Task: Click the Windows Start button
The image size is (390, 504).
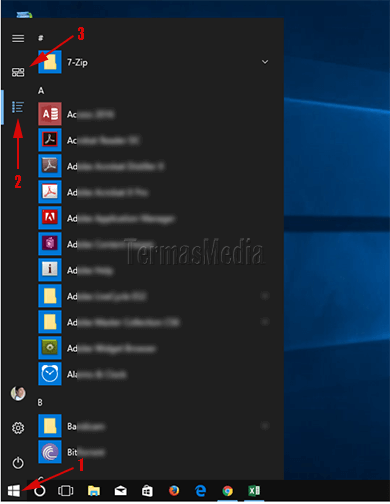Action: tap(14, 491)
